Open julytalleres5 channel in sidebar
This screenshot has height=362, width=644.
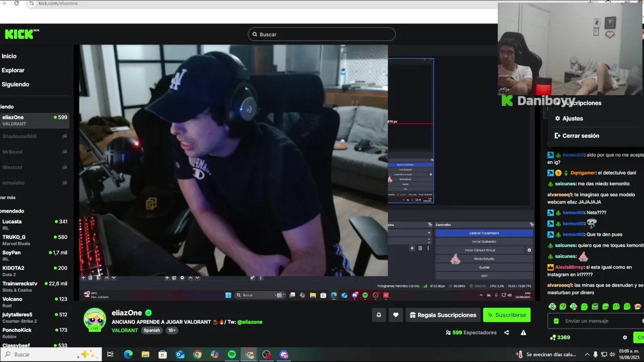(x=35, y=317)
